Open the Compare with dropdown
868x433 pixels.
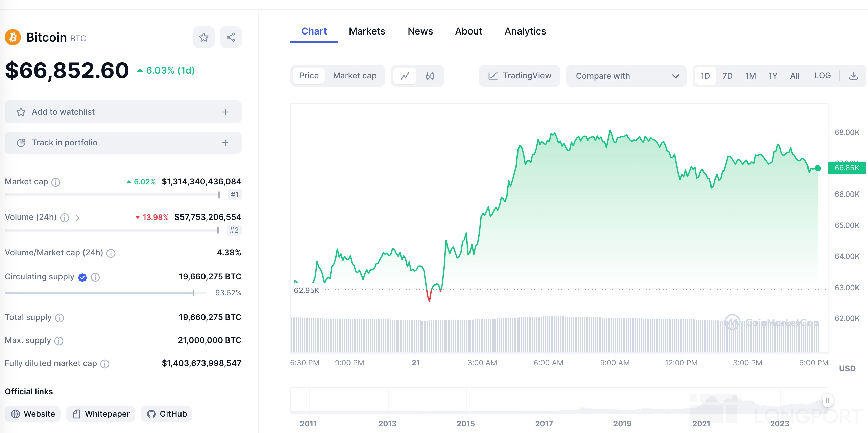(x=626, y=76)
